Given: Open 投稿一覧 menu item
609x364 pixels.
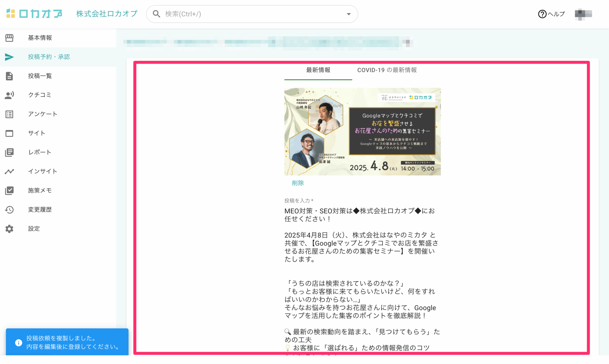Looking at the screenshot, I should click(58, 76).
